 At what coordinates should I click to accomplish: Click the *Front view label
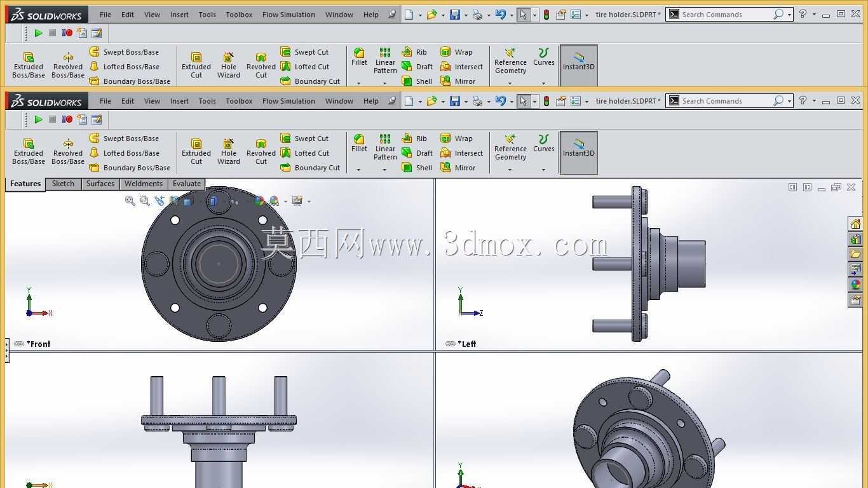pyautogui.click(x=38, y=344)
